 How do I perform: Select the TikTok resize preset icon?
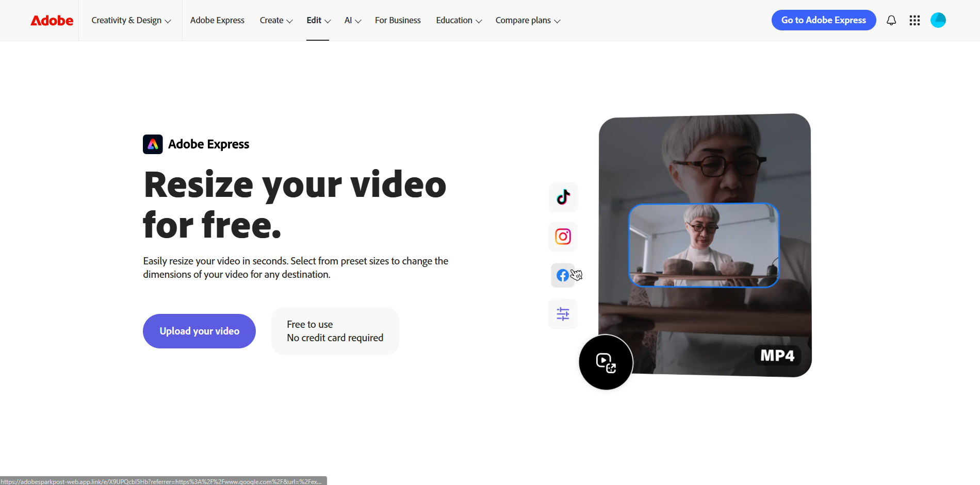click(563, 197)
